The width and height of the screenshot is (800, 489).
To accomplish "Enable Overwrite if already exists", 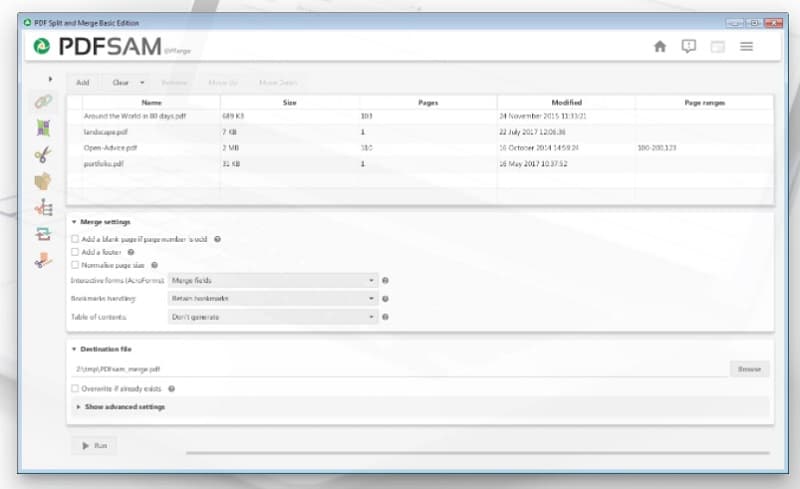I will tap(76, 388).
